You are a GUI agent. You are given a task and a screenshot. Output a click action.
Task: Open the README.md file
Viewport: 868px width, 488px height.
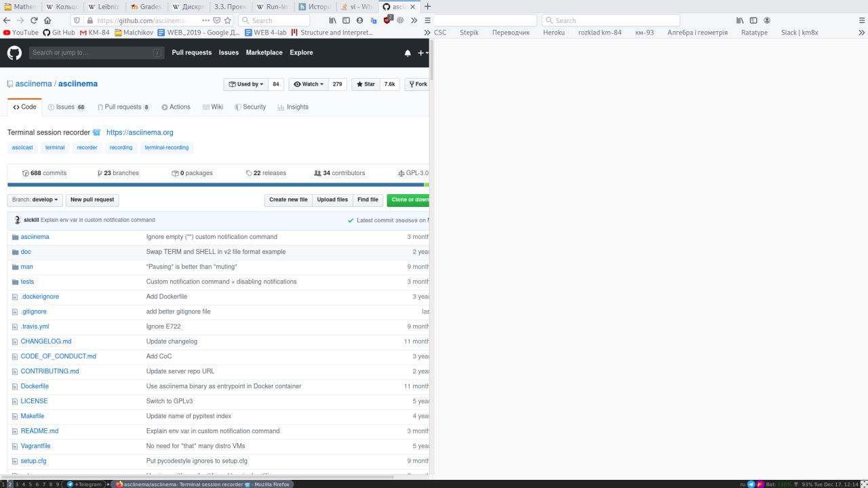(x=39, y=431)
